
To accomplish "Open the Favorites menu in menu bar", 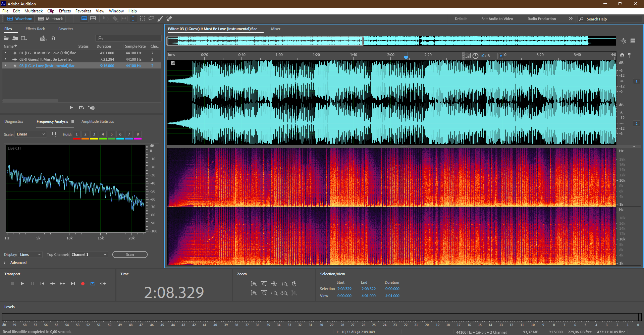I will click(83, 11).
